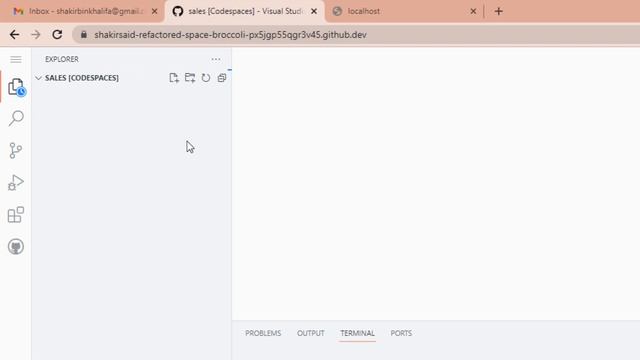Reload the current browser page
Image resolution: width=640 pixels, height=360 pixels.
pos(57,35)
